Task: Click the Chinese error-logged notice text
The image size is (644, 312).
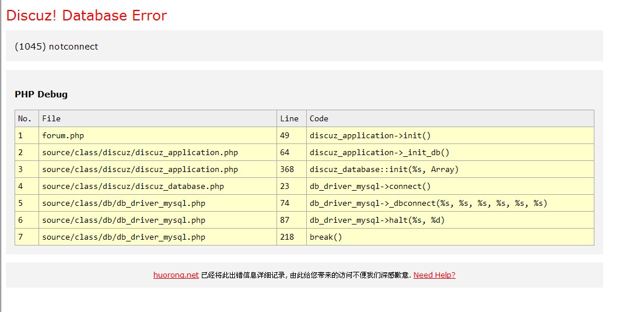Action: [306, 275]
